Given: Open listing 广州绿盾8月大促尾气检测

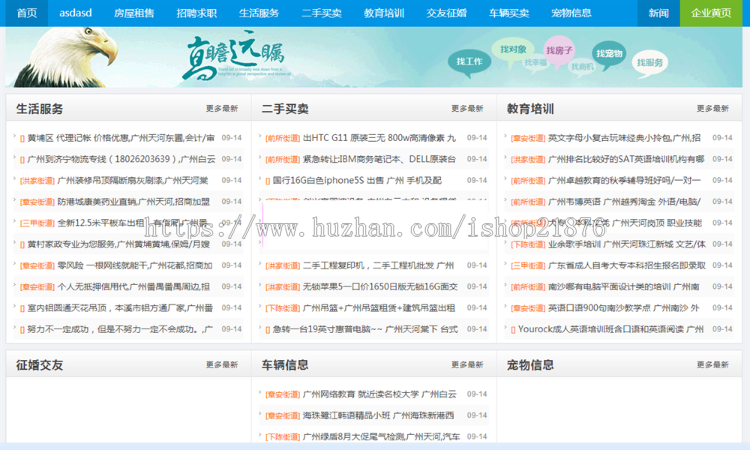Looking at the screenshot, I should coord(381,437).
